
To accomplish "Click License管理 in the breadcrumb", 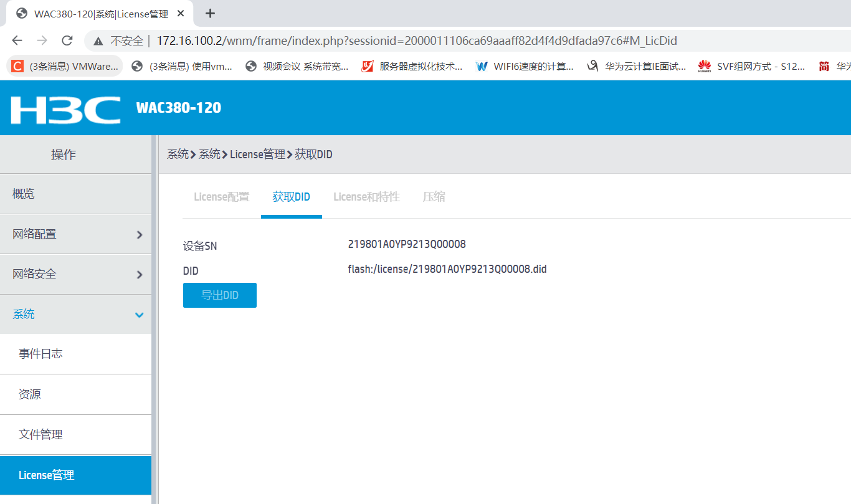I will (x=257, y=155).
